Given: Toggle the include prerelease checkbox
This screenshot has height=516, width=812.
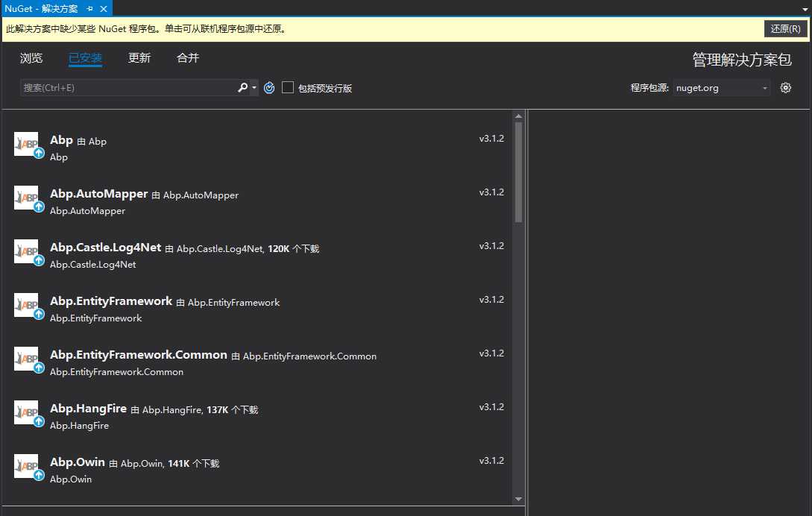Looking at the screenshot, I should [x=287, y=87].
